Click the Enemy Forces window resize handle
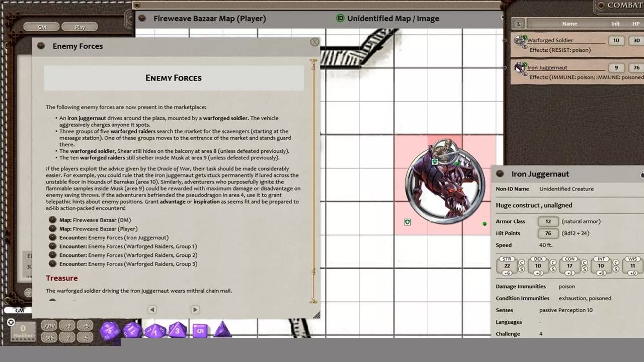 316,315
